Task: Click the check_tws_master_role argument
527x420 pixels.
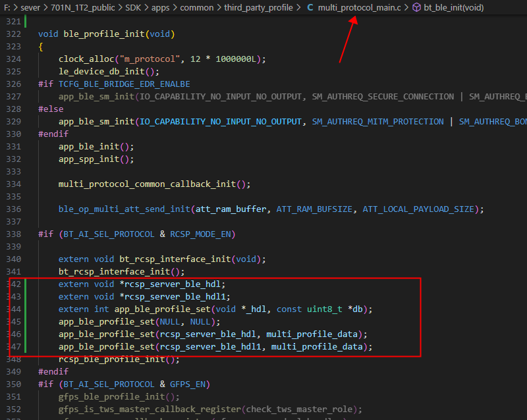Action: point(299,409)
